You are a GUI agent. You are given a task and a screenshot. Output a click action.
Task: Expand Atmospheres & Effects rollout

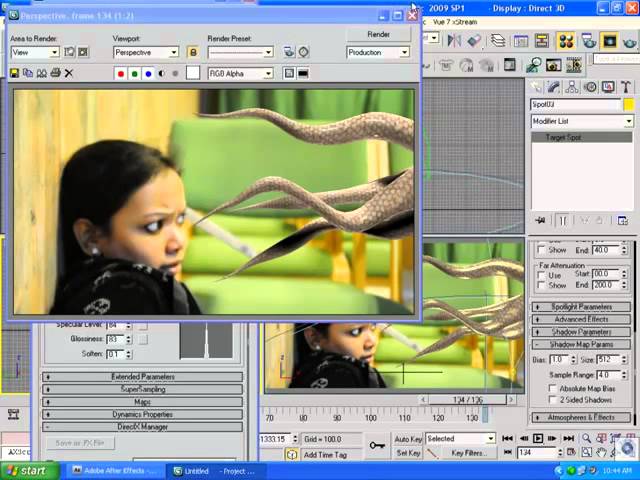(581, 417)
